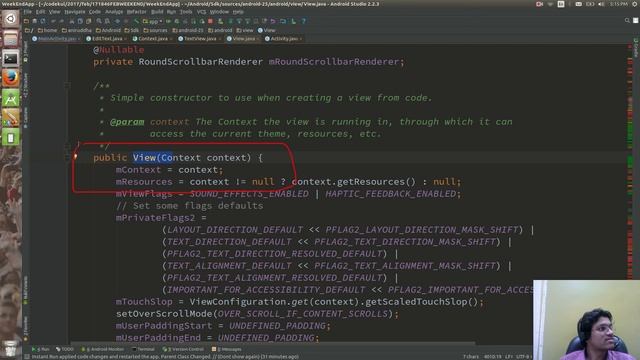The image size is (640, 360).
Task: Click the editor's horizontal scrollbar
Action: [273, 344]
